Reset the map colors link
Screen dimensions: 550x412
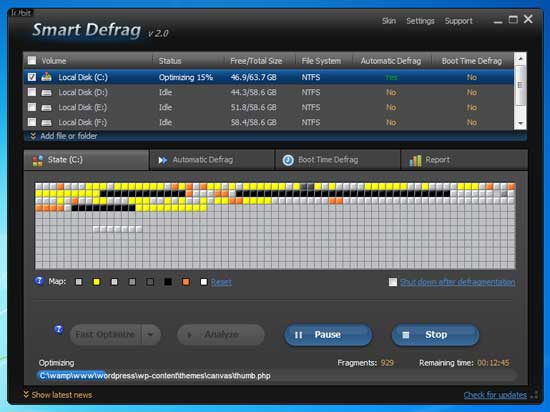[221, 282]
